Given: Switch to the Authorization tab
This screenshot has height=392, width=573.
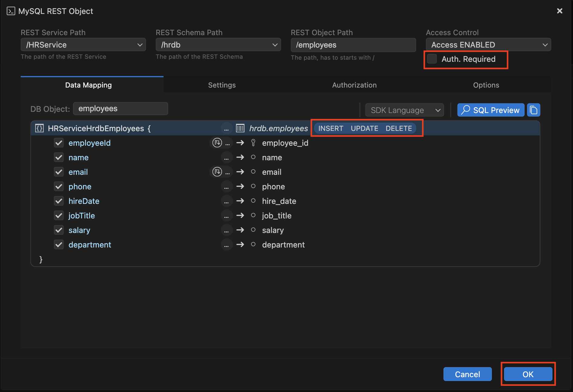Looking at the screenshot, I should [354, 85].
